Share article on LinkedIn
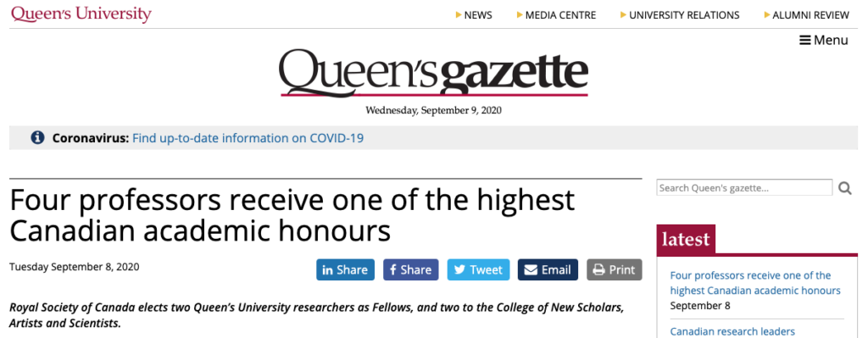 click(346, 270)
